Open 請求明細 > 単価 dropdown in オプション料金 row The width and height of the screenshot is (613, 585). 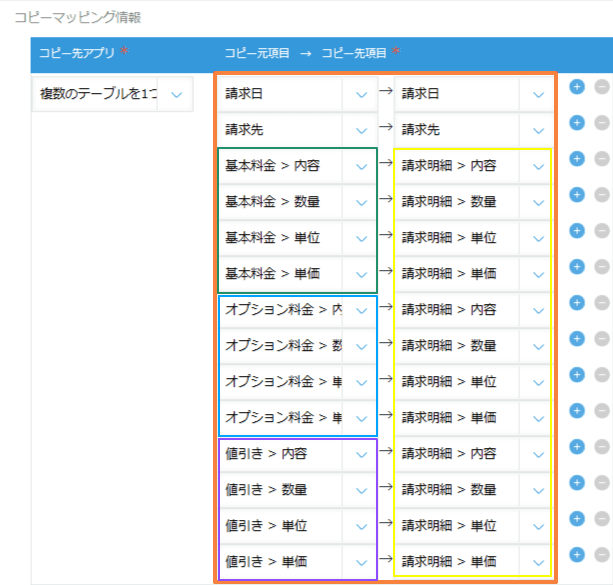pos(474,418)
